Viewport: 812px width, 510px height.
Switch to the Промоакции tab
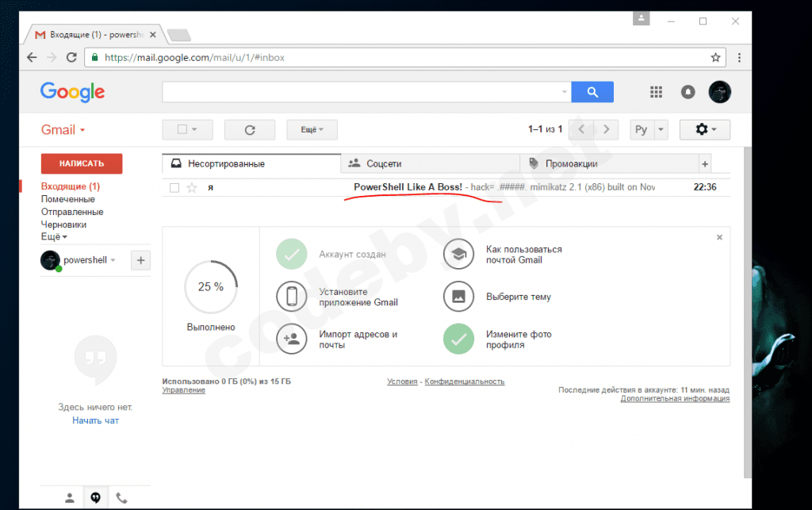coord(609,163)
